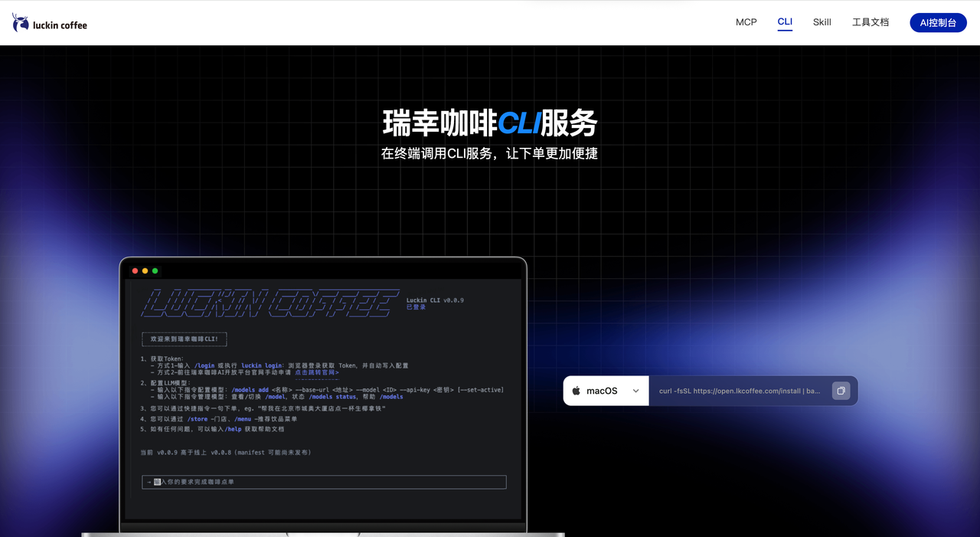Click the /models add command text
This screenshot has width=980, height=537.
tap(250, 390)
